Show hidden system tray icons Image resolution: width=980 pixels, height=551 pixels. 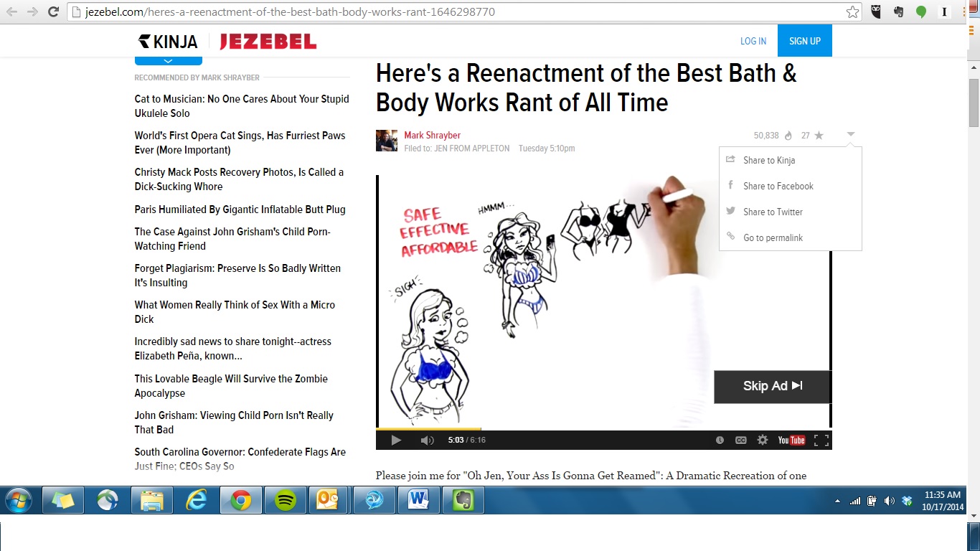tap(837, 501)
